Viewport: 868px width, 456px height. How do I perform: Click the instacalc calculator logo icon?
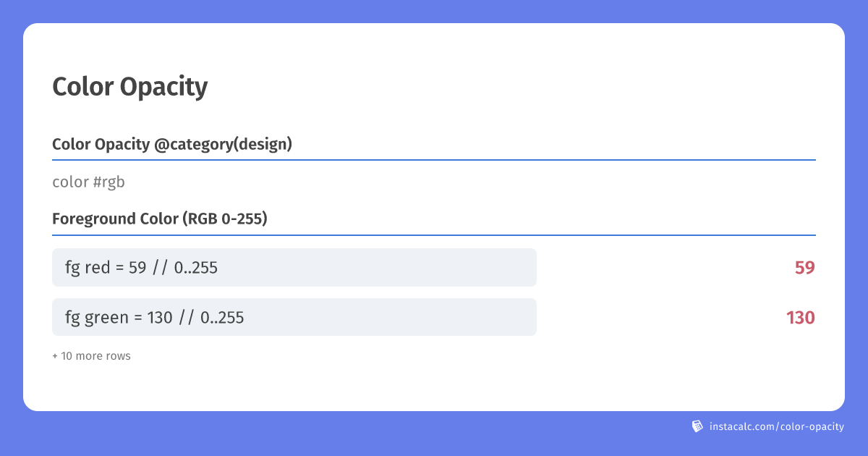pyautogui.click(x=697, y=426)
